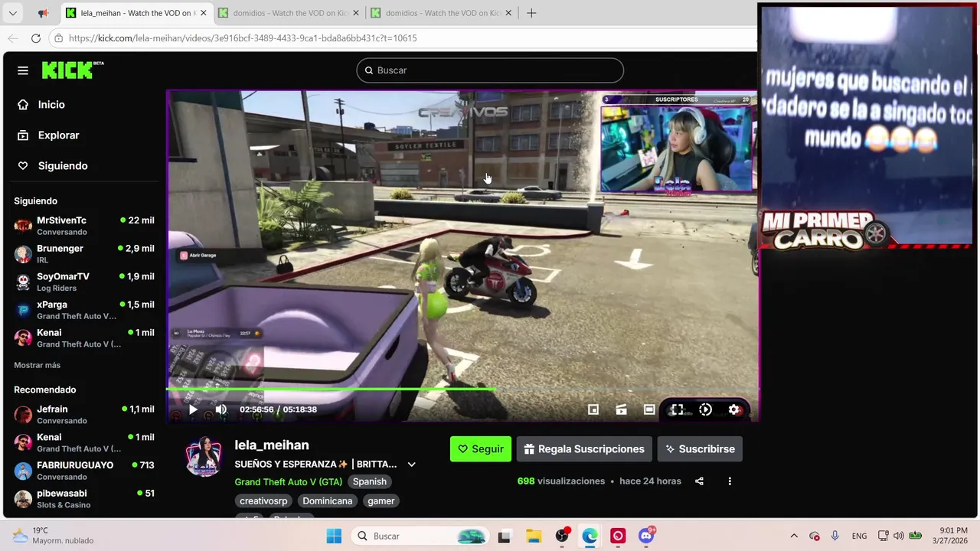
Task: Open File Explorer from taskbar
Action: coord(533,536)
